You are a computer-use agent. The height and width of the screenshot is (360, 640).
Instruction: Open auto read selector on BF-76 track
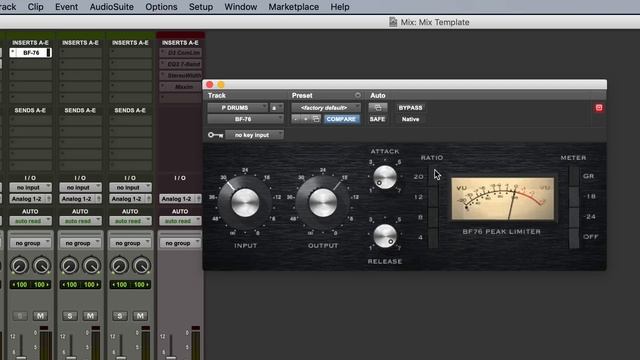pos(31,221)
